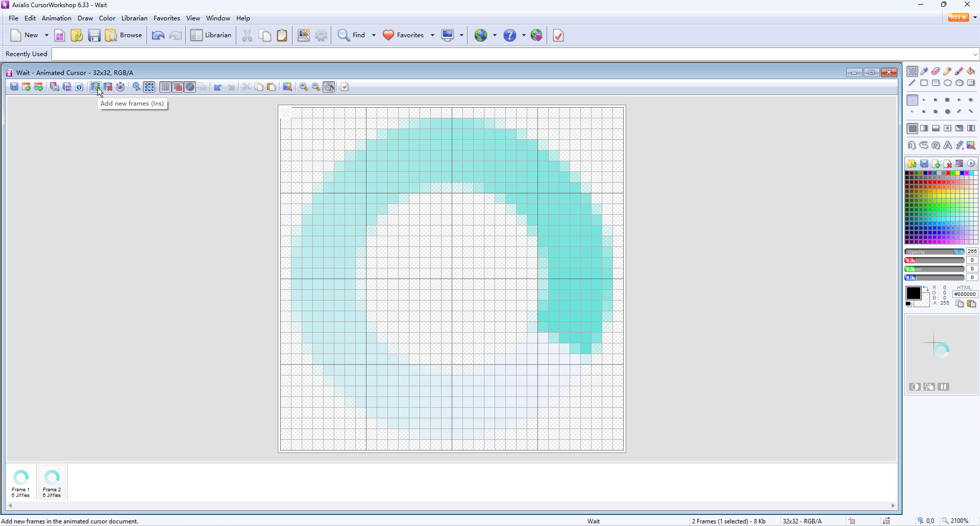Toggle preview background contrast button
Image resolution: width=980 pixels, height=526 pixels.
[915, 387]
